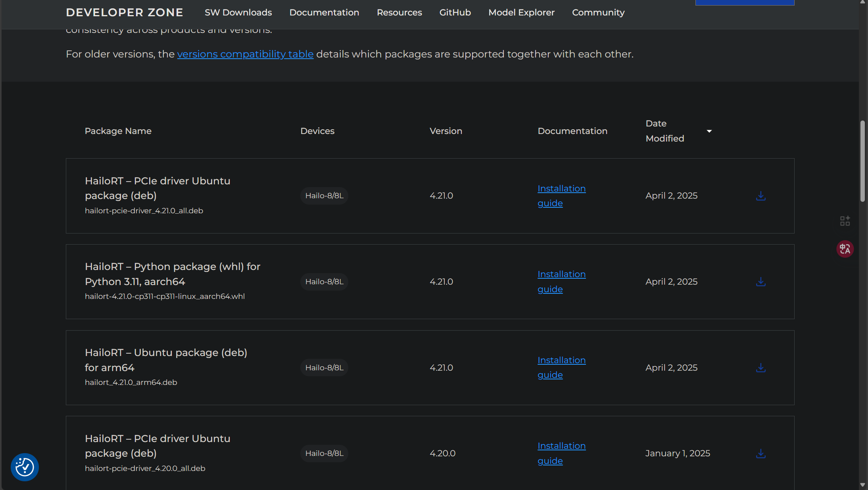Open Installation guide for arm64 deb package
The width and height of the screenshot is (868, 490).
(x=561, y=367)
